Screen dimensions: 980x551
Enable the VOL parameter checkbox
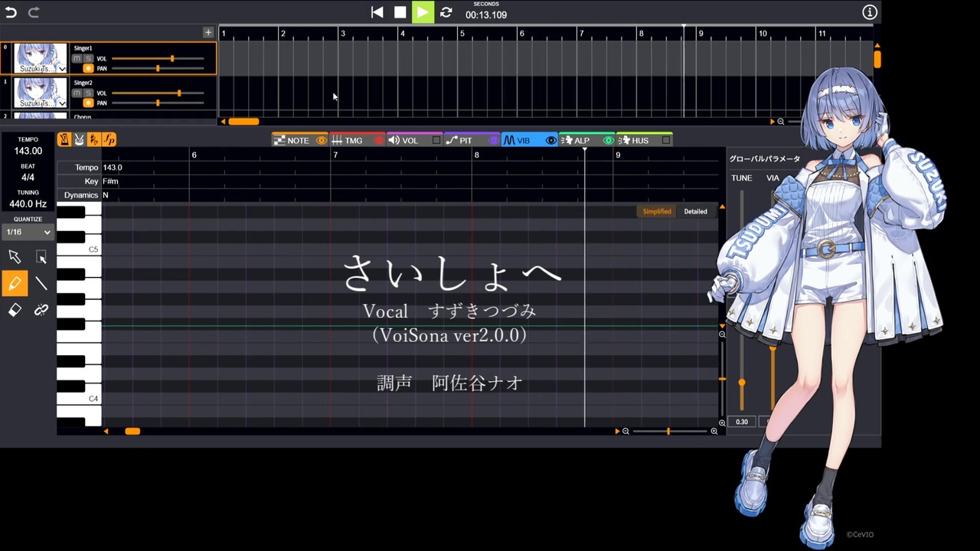coord(436,140)
